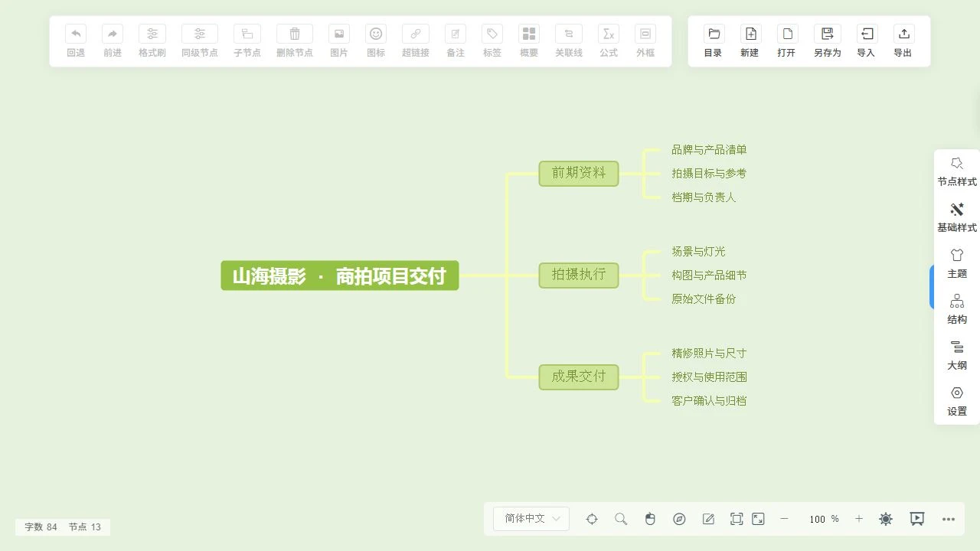
Task: Open the 节点样式 sidebar panel
Action: [x=957, y=172]
